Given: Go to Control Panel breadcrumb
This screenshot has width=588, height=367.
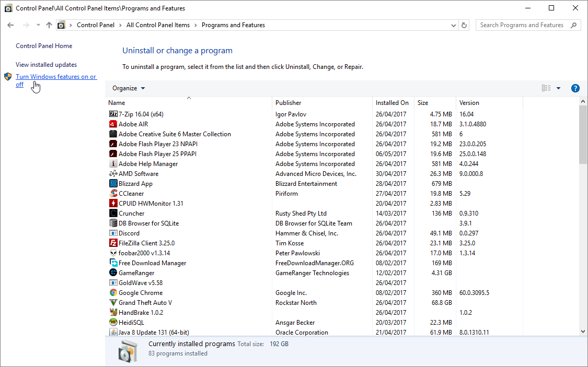Looking at the screenshot, I should pos(96,25).
